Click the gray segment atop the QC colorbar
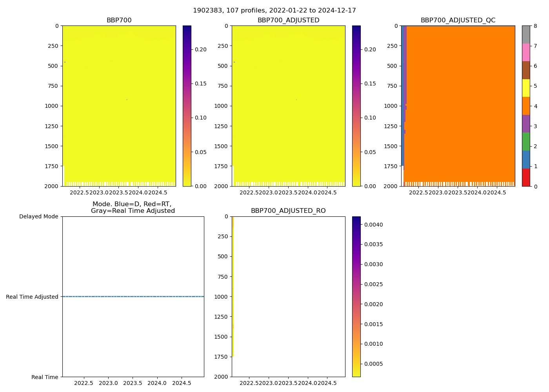This screenshot has height=392, width=549. [x=526, y=34]
